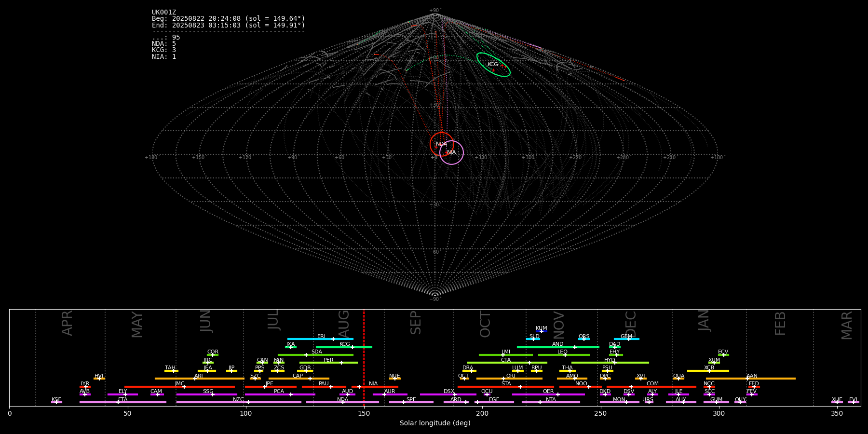The height and width of the screenshot is (434, 868).
Task: Click the HYD shower label
Action: (x=610, y=360)
